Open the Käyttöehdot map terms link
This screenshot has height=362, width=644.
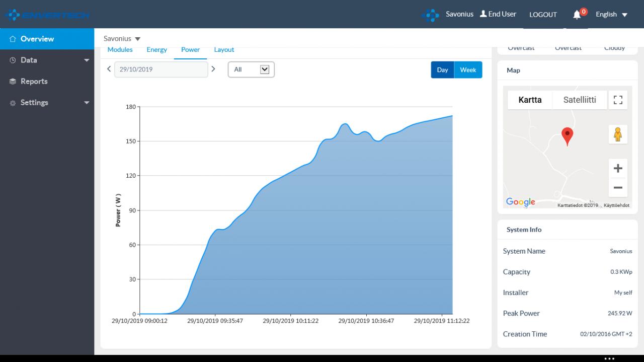(616, 205)
